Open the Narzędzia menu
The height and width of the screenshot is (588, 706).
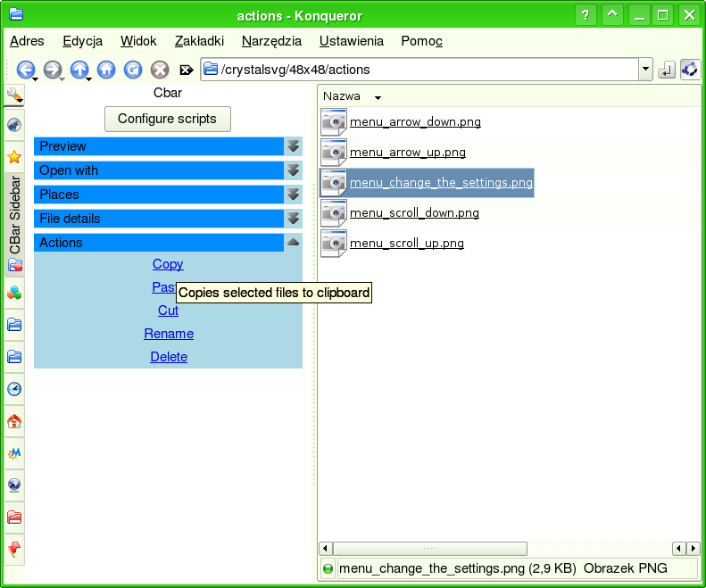(x=271, y=41)
